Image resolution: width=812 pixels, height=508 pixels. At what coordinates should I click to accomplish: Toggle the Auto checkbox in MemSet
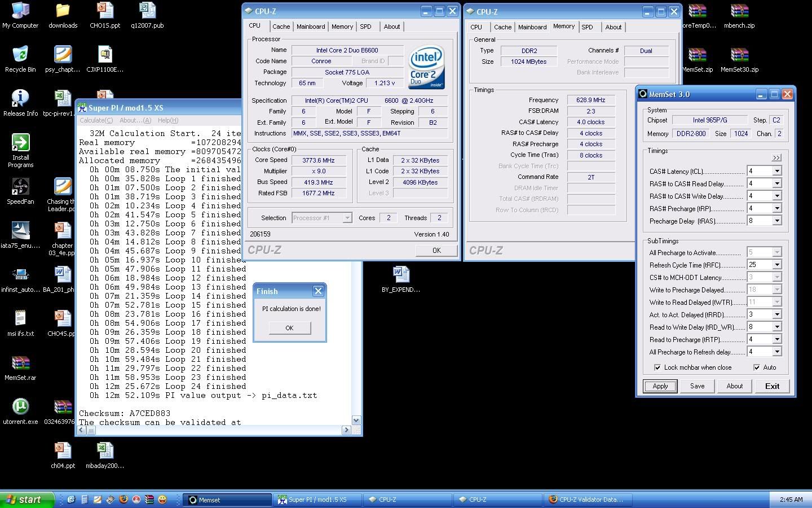[757, 367]
